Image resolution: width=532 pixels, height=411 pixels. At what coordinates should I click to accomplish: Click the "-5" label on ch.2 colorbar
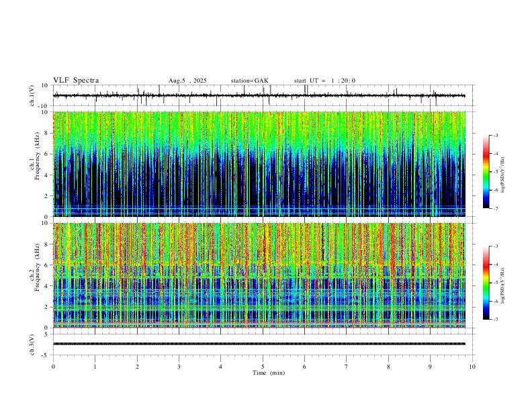(x=496, y=283)
